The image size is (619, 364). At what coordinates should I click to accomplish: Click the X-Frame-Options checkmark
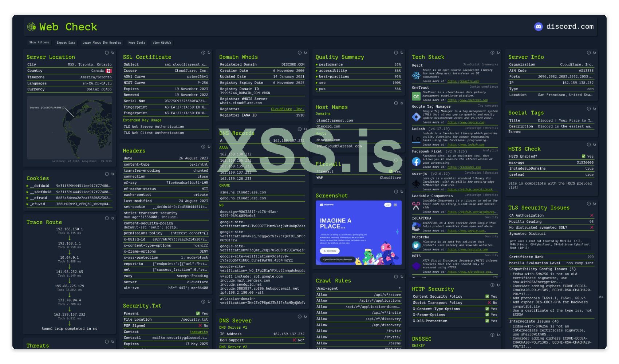(x=487, y=315)
